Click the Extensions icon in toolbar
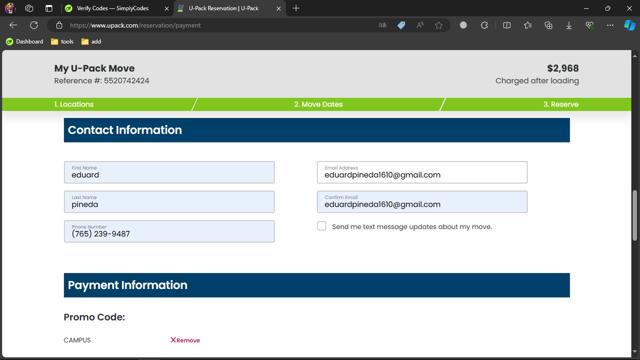This screenshot has width=640, height=360. pyautogui.click(x=484, y=25)
